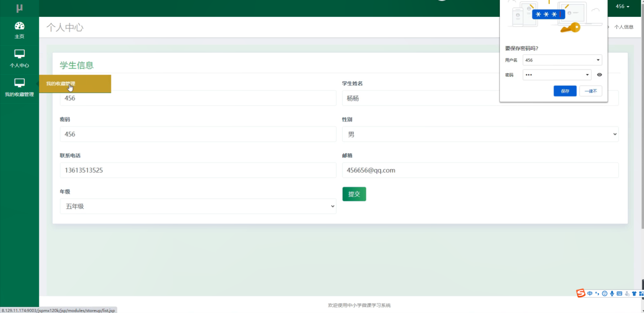644x313 pixels.
Task: Click the 联系电话 field 13613513525
Action: (x=198, y=170)
